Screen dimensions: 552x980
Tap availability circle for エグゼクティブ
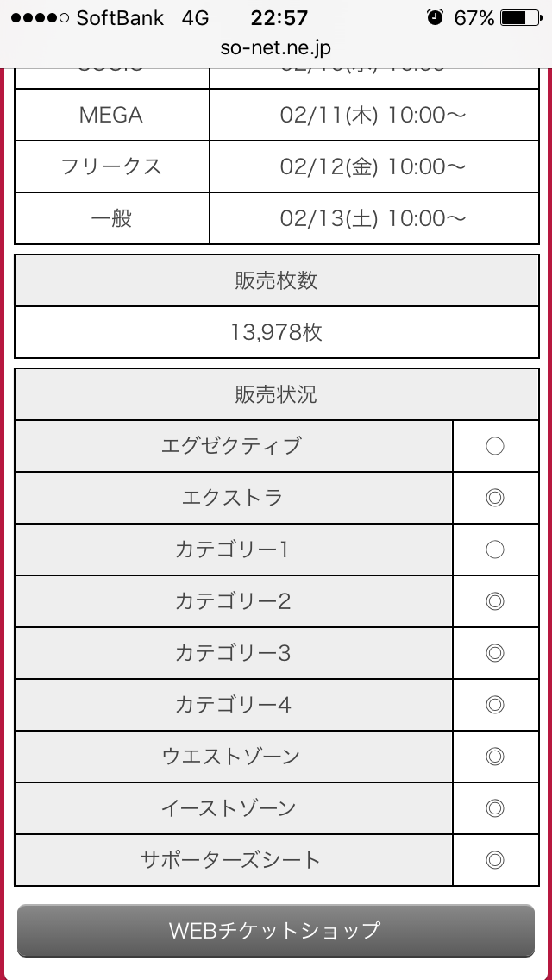tap(495, 446)
